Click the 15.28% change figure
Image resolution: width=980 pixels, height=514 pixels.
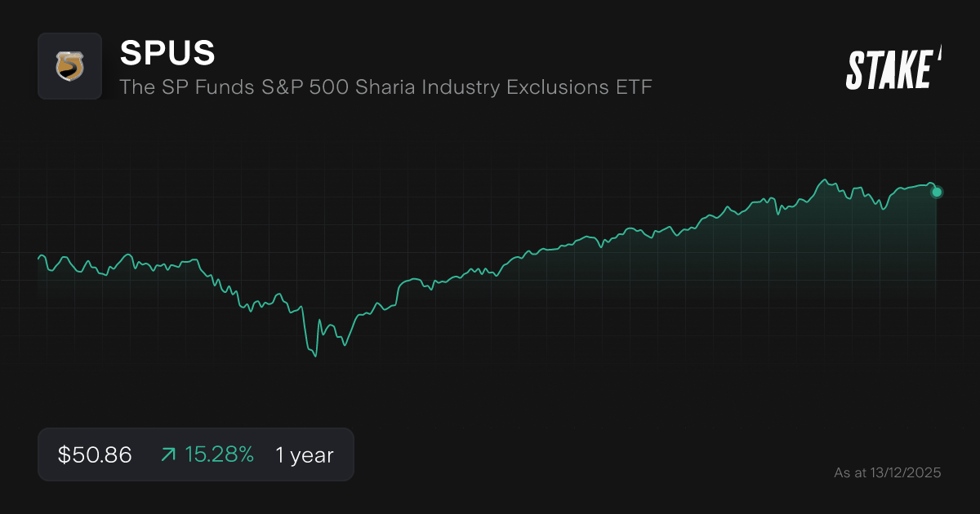click(219, 455)
